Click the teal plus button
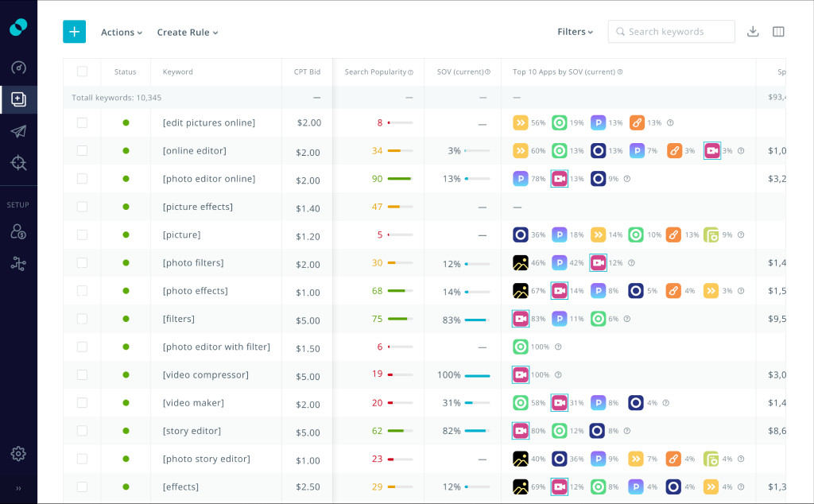814x504 pixels. click(74, 32)
